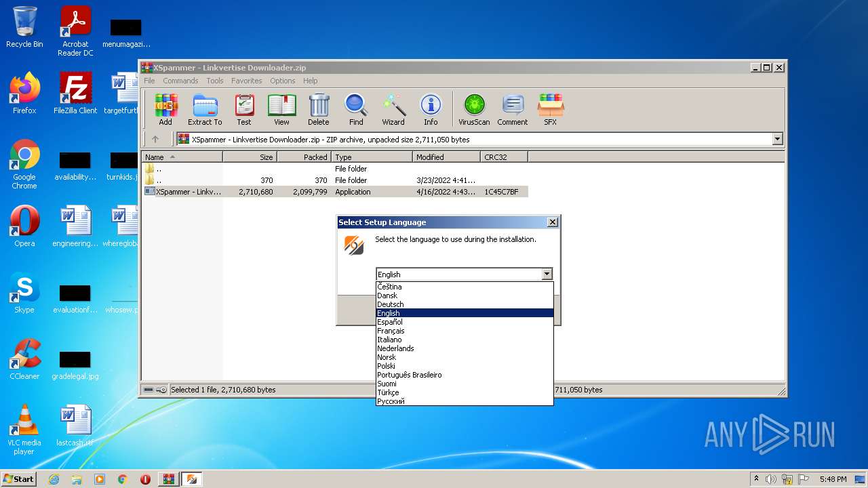Open FileZilla Client desktop shortcut

75,94
